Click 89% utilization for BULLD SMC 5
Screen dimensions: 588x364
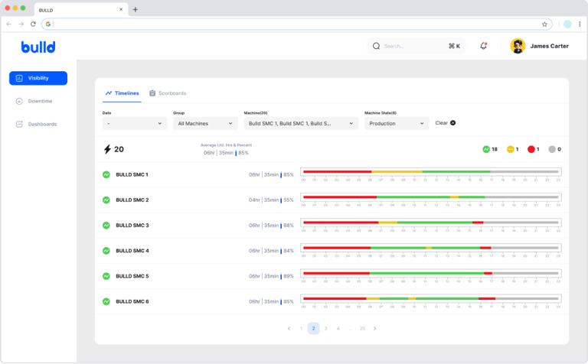(289, 276)
